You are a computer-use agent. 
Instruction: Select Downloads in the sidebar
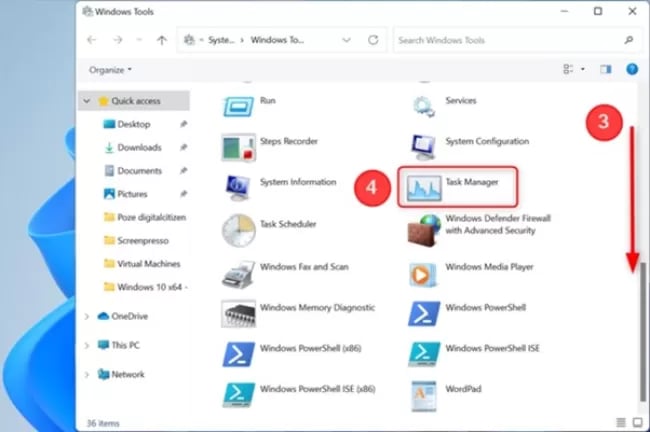tap(139, 147)
